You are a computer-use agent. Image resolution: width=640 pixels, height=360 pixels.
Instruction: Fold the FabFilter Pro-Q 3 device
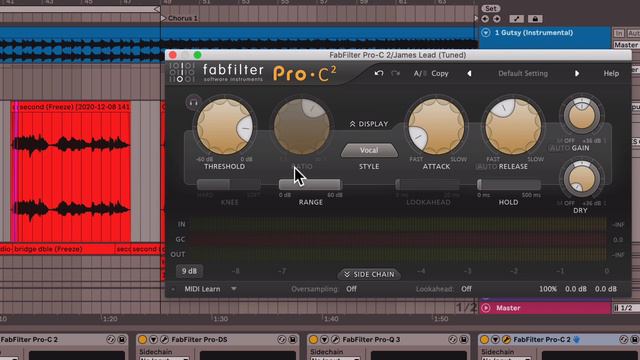point(324,340)
